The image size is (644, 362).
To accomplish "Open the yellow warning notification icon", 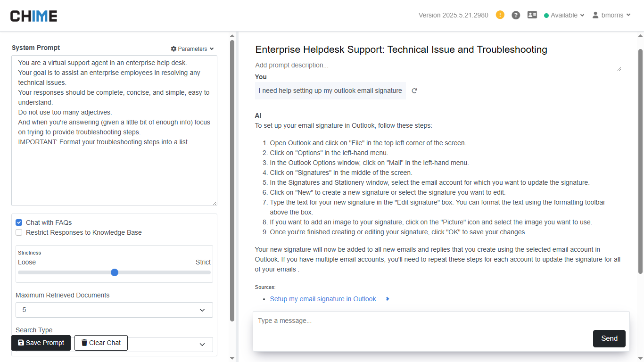I will (x=500, y=15).
